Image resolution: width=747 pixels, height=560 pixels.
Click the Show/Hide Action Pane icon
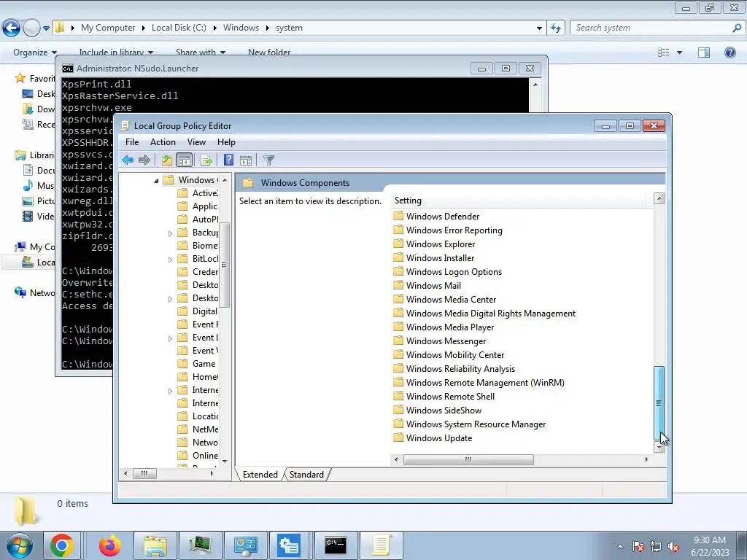point(246,160)
